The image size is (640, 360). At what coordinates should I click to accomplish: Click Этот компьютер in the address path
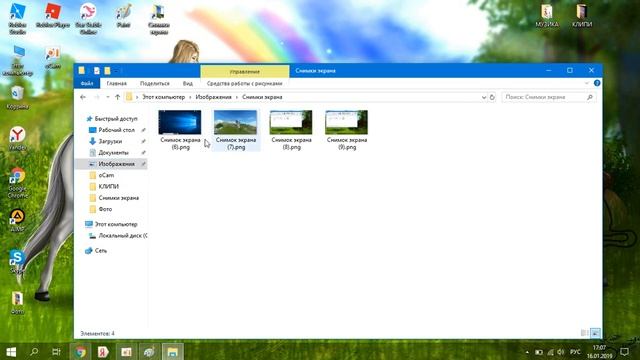(163, 97)
